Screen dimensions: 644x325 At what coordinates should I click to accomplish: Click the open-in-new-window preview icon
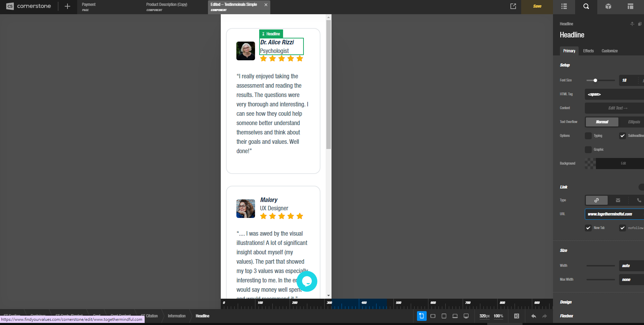(513, 6)
